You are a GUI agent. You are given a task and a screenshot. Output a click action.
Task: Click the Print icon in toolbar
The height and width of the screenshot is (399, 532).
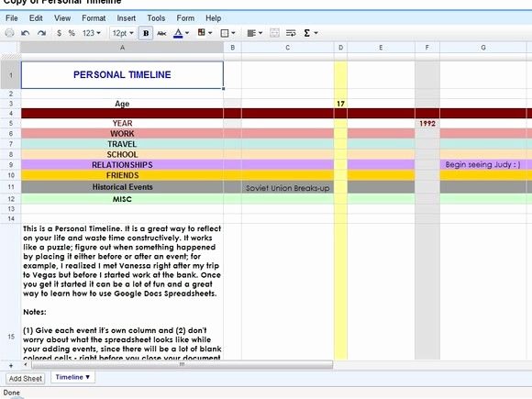[9, 33]
